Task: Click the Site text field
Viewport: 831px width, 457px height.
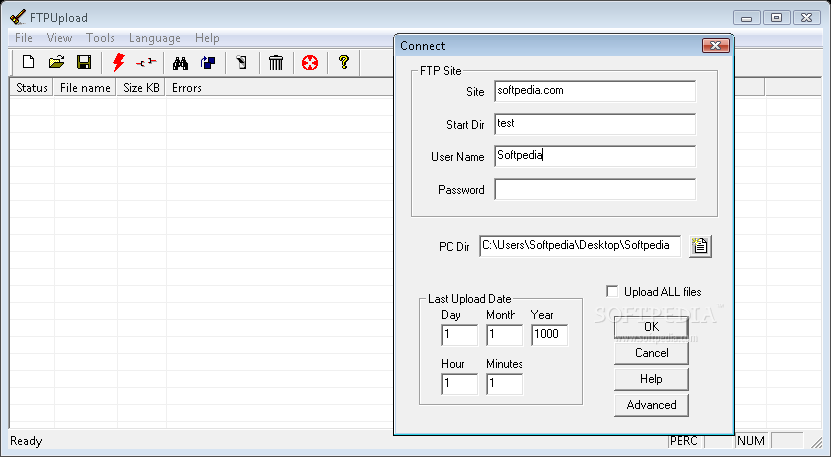Action: (594, 91)
